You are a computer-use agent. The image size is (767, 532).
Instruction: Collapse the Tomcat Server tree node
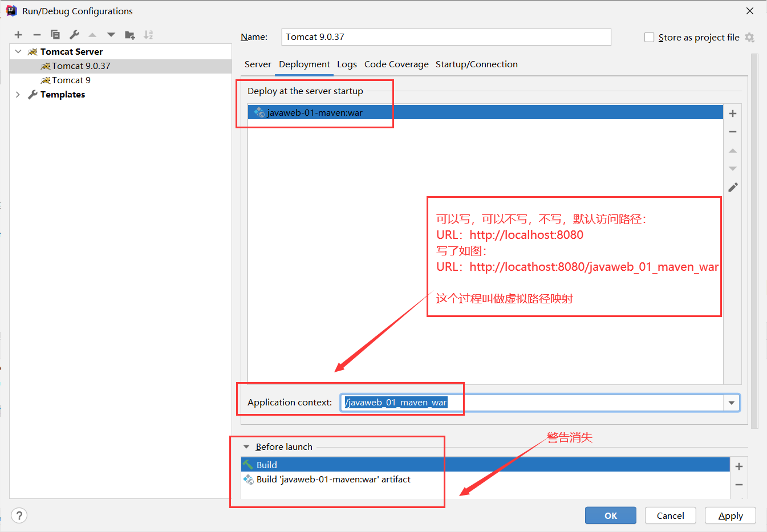[18, 51]
